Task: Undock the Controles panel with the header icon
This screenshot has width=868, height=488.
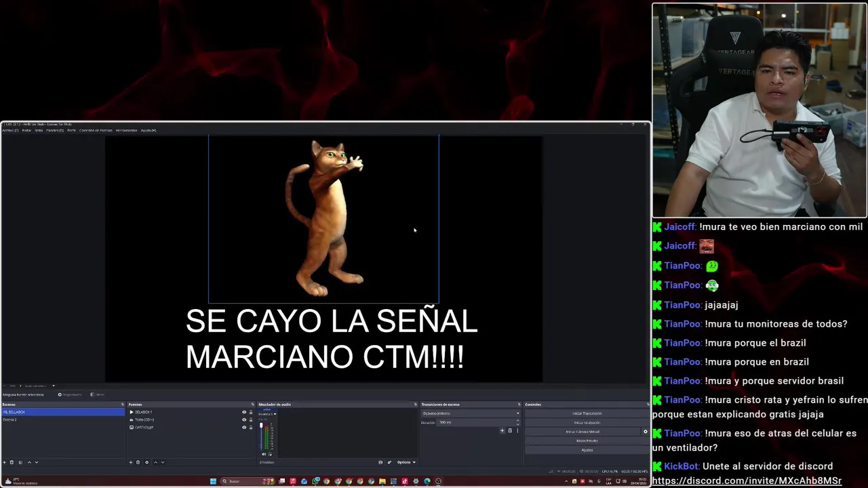Action: (x=648, y=405)
